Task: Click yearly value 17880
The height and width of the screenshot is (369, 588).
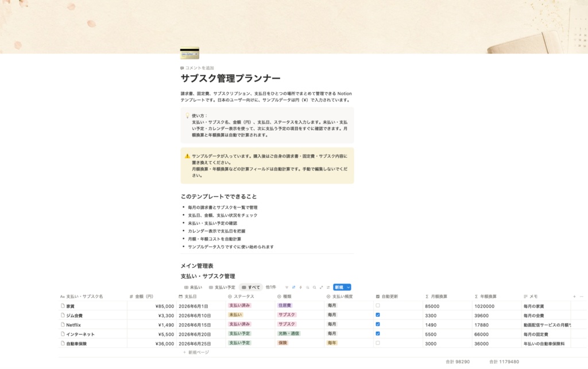Action: click(x=482, y=325)
